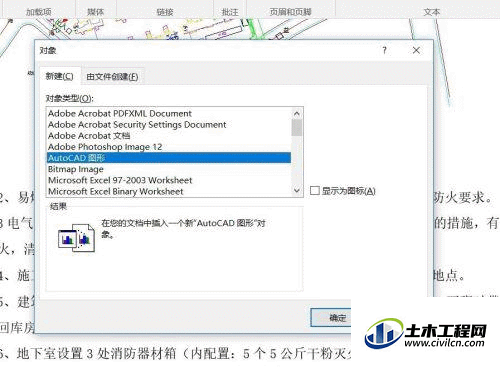This screenshot has width=500, height=371.
Task: Click the 页眉和页脚 ribbon group label
Action: pyautogui.click(x=290, y=12)
